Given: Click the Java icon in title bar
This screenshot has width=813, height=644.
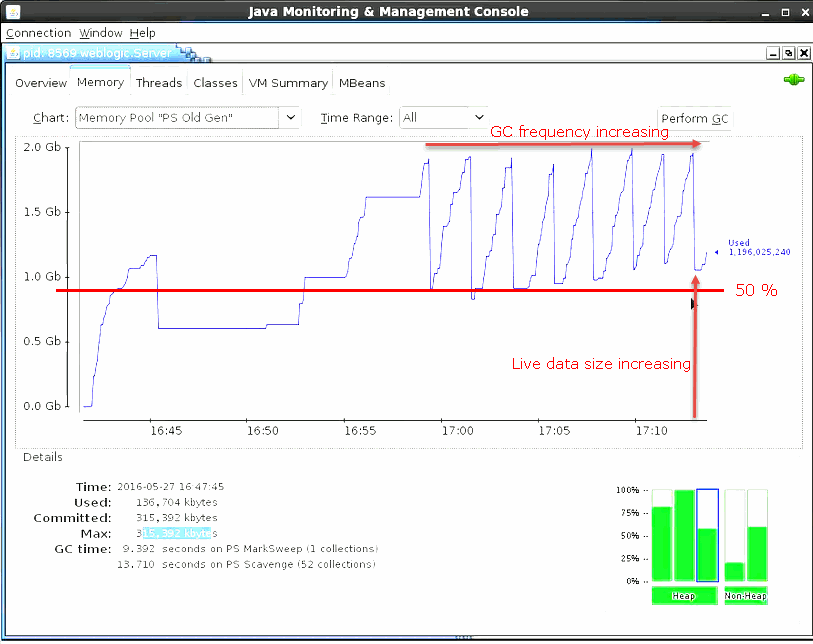Looking at the screenshot, I should [x=13, y=11].
